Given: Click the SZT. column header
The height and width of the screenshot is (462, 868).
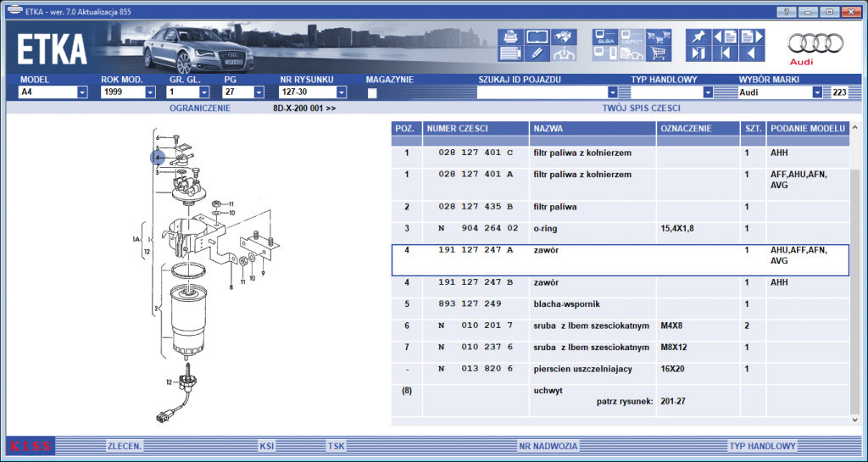Looking at the screenshot, I should click(753, 128).
